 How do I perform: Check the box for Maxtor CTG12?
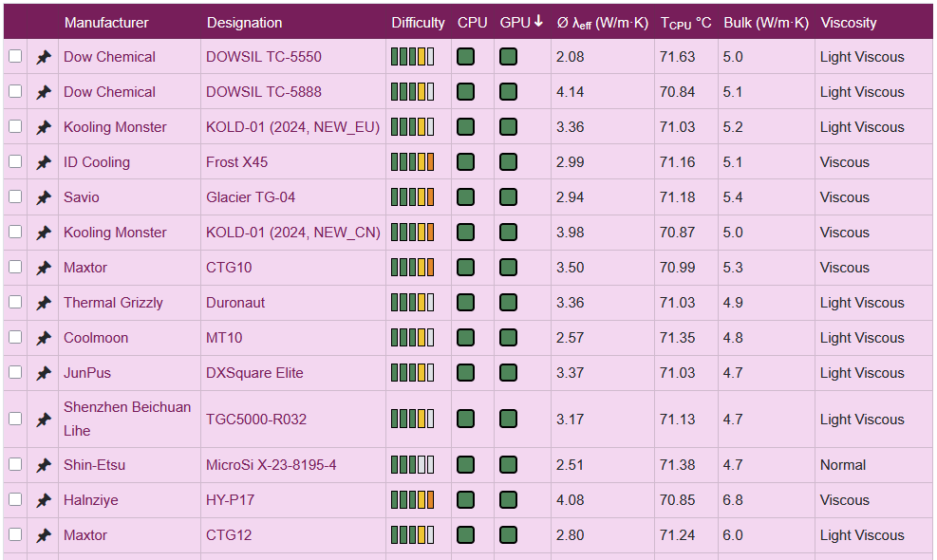pos(15,534)
